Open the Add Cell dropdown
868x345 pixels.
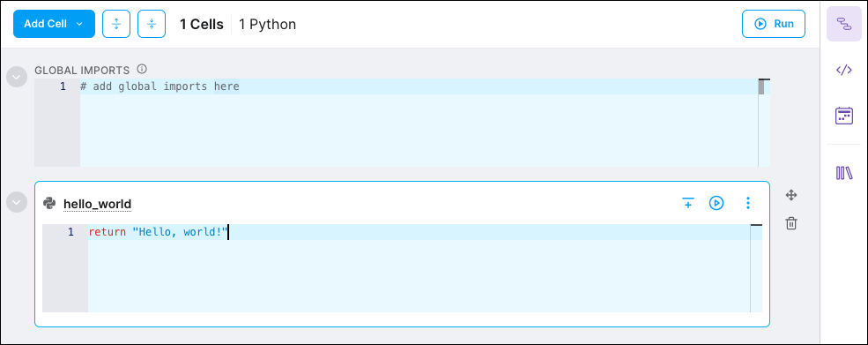[54, 24]
